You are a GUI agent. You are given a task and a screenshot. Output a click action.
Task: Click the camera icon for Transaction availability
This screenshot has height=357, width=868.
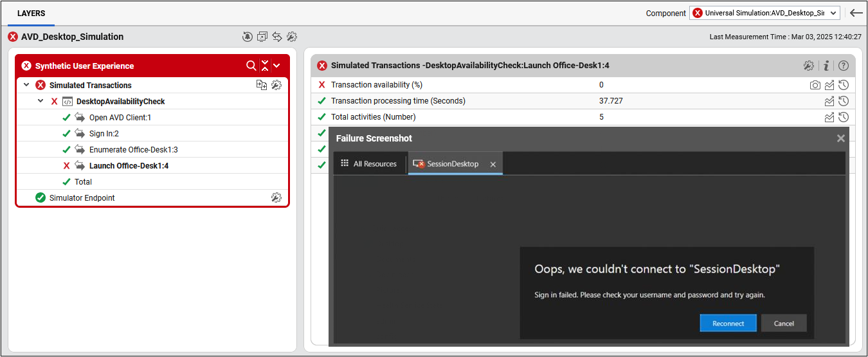[815, 85]
